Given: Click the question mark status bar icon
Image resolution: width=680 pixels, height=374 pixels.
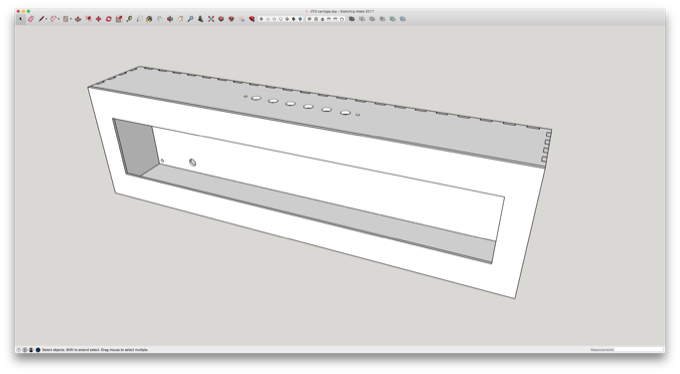Looking at the screenshot, I should click(19, 349).
